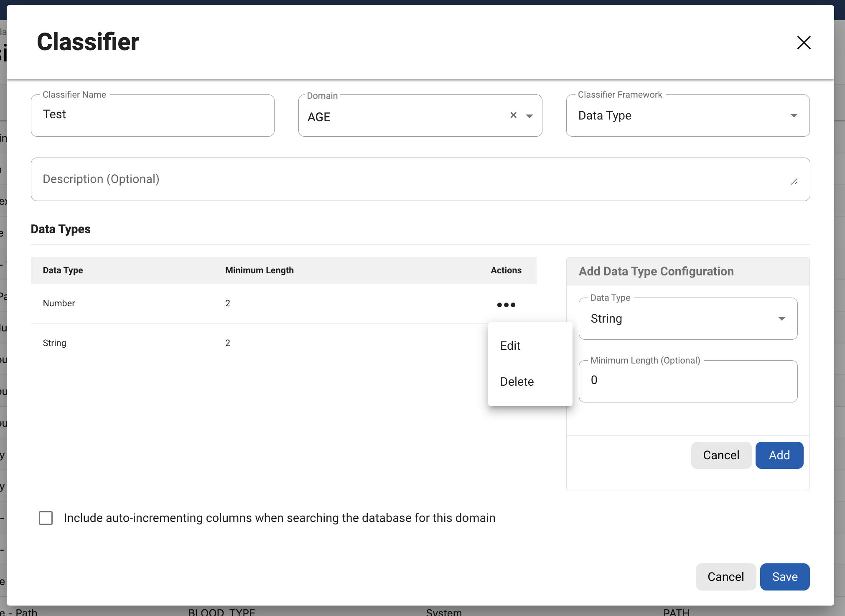The height and width of the screenshot is (616, 845).
Task: Click the three-dot actions icon for Number
Action: point(506,305)
